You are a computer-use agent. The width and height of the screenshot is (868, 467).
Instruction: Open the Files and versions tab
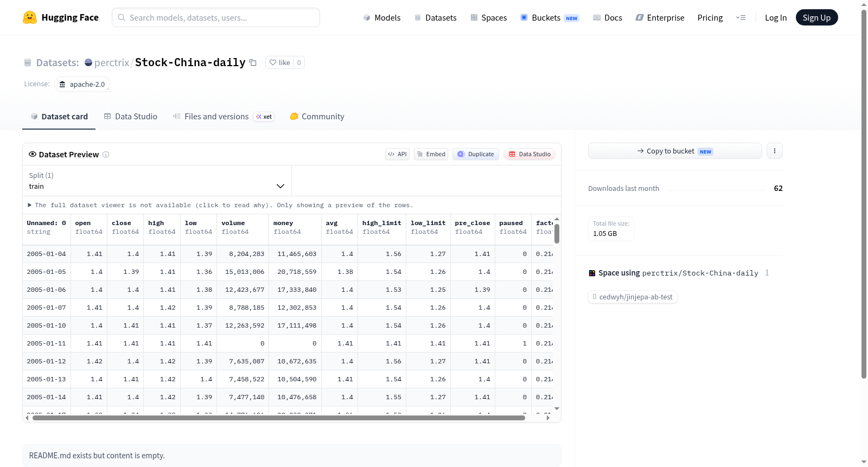(x=224, y=117)
